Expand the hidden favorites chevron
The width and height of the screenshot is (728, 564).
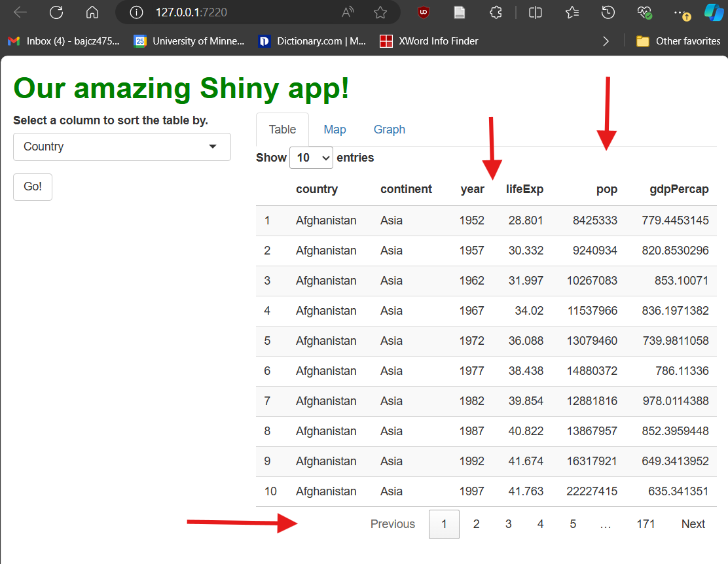(x=606, y=41)
